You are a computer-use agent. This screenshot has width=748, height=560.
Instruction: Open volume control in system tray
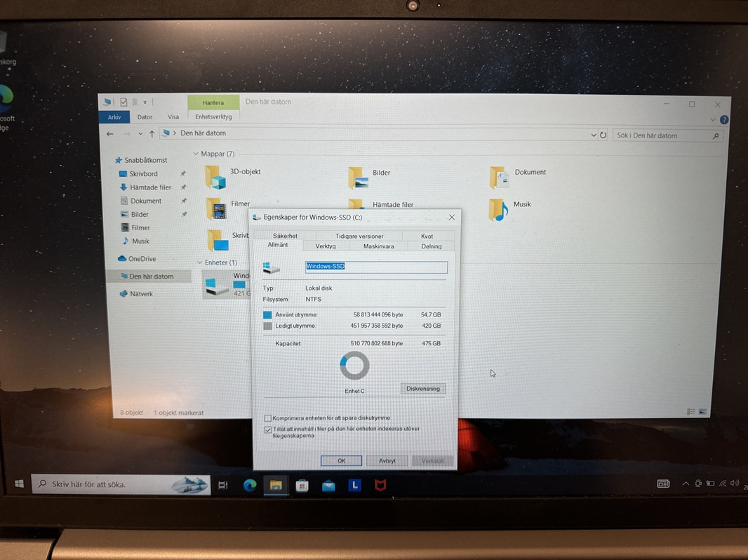[734, 484]
